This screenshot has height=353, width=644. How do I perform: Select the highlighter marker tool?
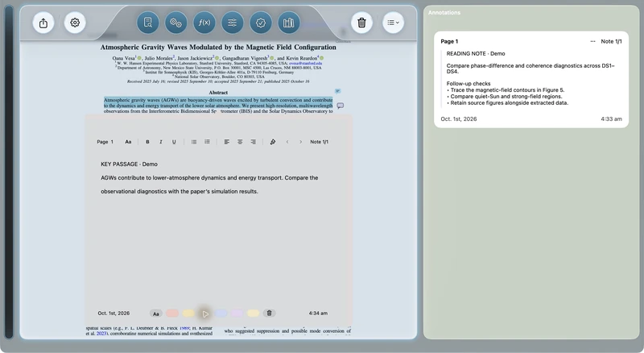click(x=273, y=142)
